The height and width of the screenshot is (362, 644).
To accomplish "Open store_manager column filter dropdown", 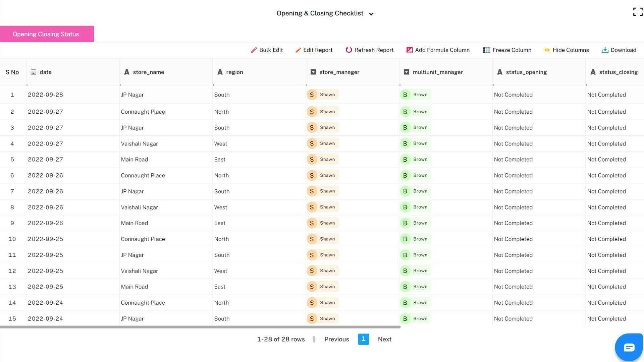I will pos(313,72).
